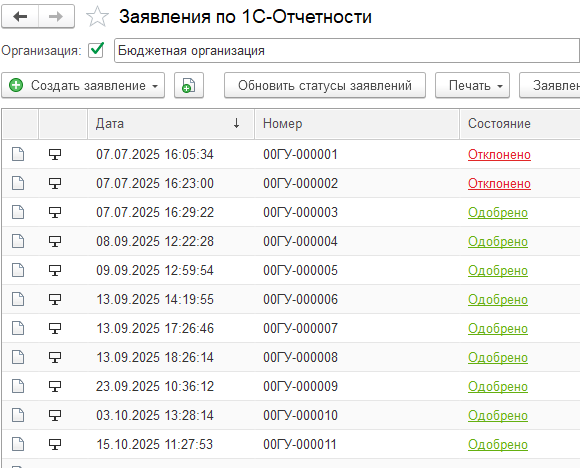The width and height of the screenshot is (580, 468).
Task: Click document icon for row 00ГУ-000006
Action: (18, 299)
